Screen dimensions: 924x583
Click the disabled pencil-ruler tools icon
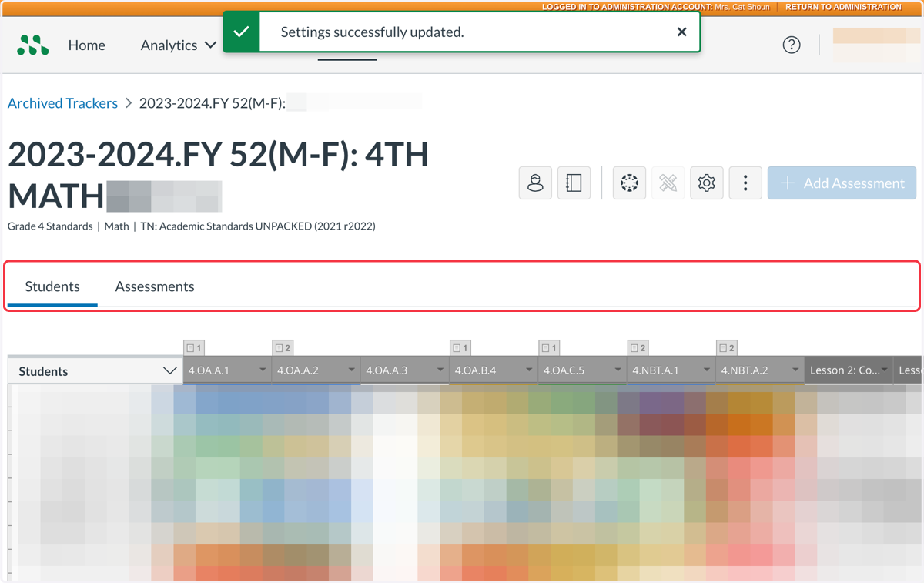coord(668,183)
